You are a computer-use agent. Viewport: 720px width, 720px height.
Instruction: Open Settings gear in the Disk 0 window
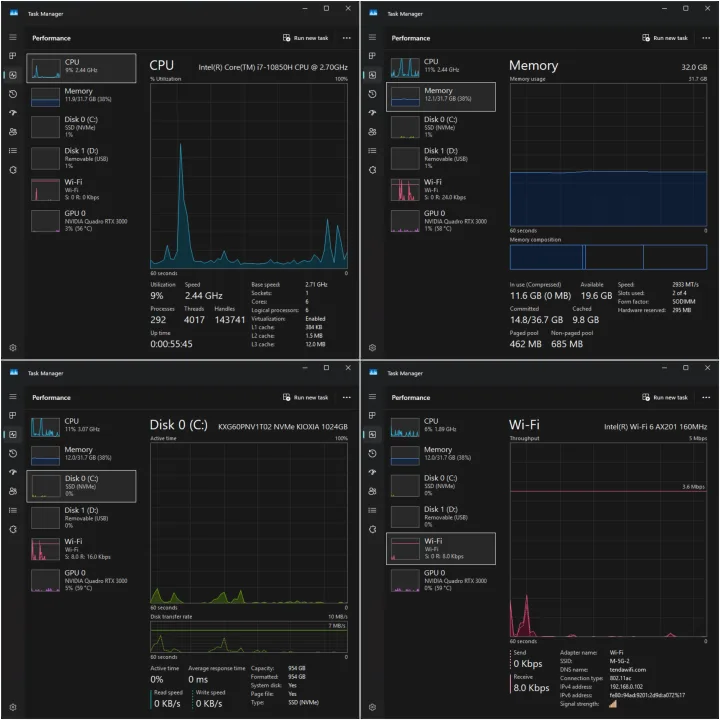[x=13, y=707]
